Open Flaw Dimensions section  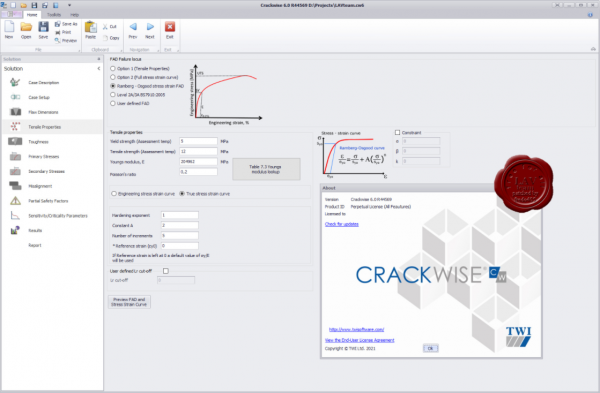pyautogui.click(x=43, y=112)
